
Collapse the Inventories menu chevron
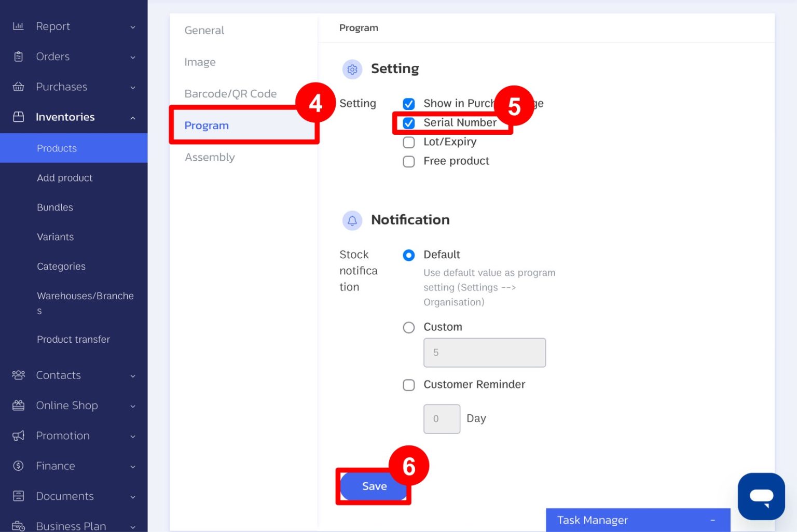click(x=133, y=117)
